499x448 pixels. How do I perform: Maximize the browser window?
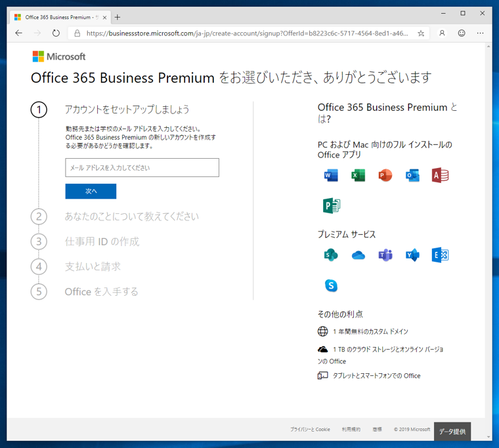tap(463, 13)
